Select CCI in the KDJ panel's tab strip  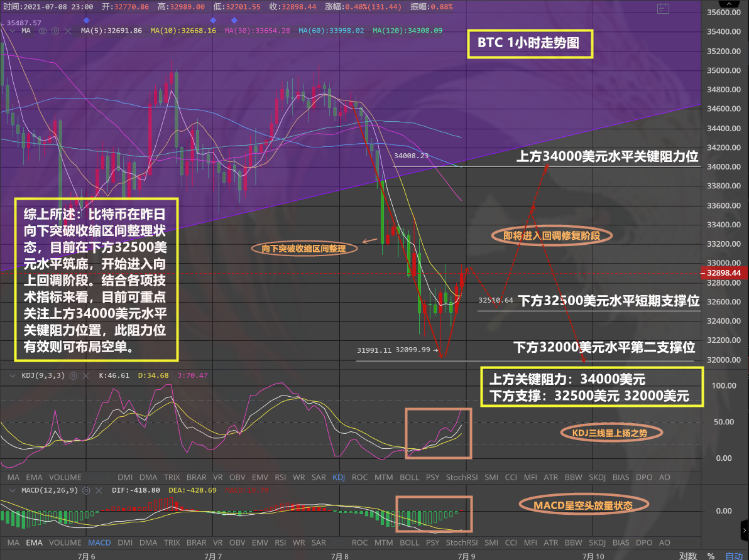tap(511, 477)
